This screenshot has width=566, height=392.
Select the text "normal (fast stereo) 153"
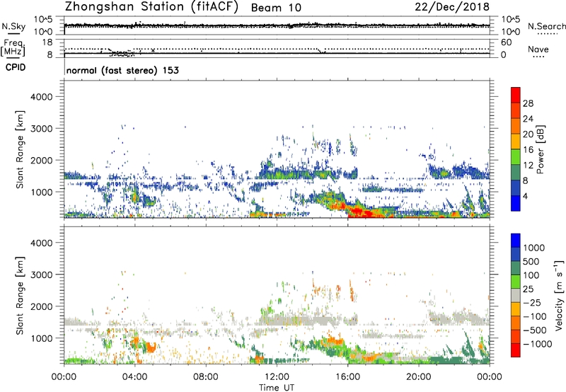[122, 70]
